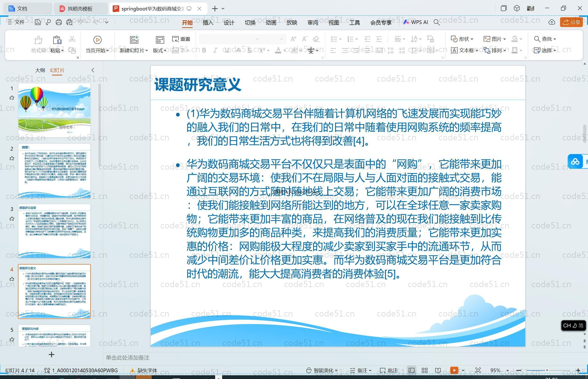Mark slide 1 with the star icon
This screenshot has height=379, width=588.
click(x=12, y=98)
